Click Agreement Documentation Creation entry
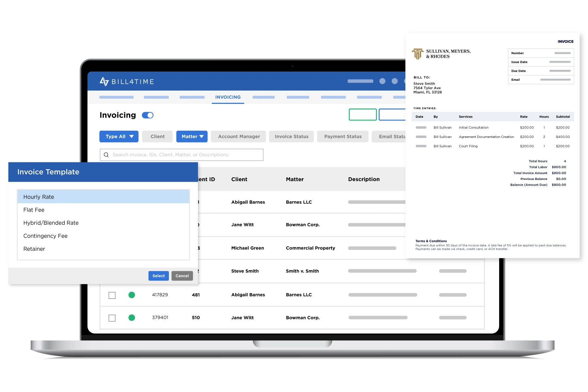Image resolution: width=588 pixels, height=392 pixels. 486,137
